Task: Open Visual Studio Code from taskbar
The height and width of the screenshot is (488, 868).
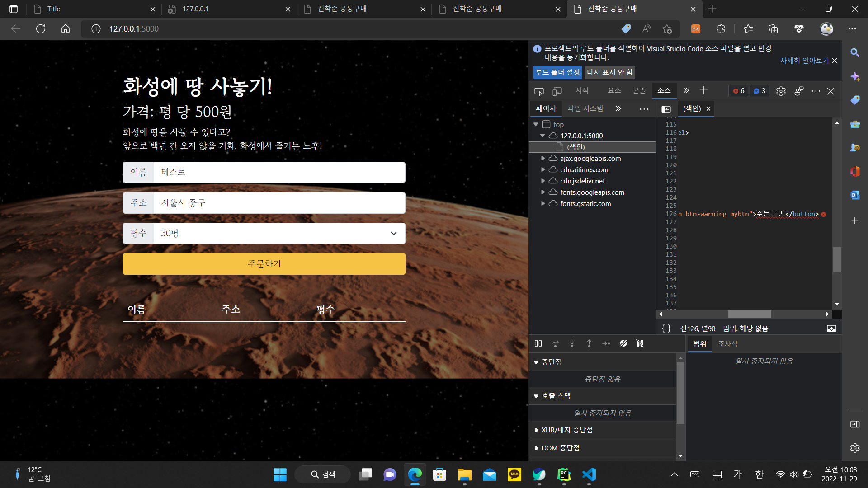Action: tap(589, 474)
